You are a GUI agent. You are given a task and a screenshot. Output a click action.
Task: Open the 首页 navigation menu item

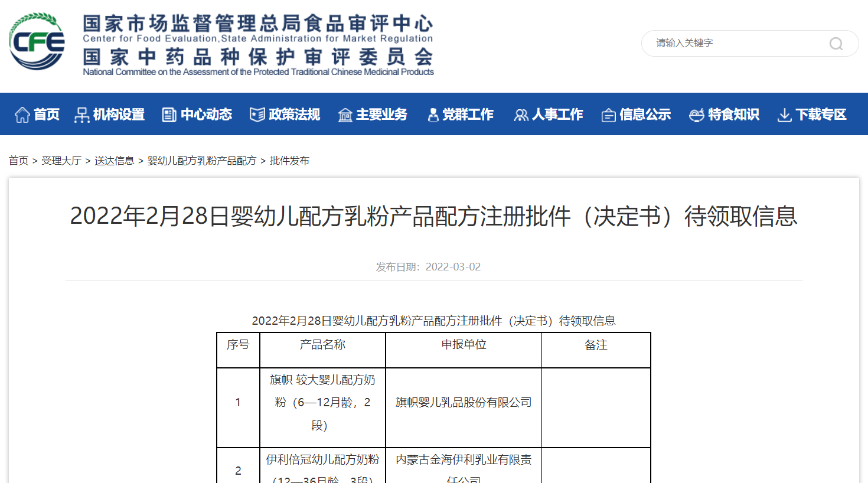tap(47, 114)
